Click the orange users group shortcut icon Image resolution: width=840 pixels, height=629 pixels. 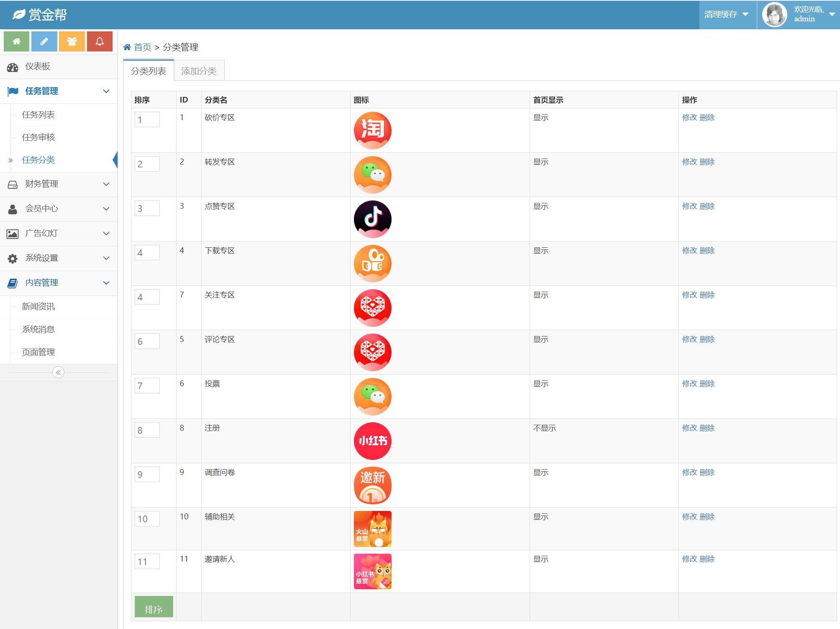[72, 41]
